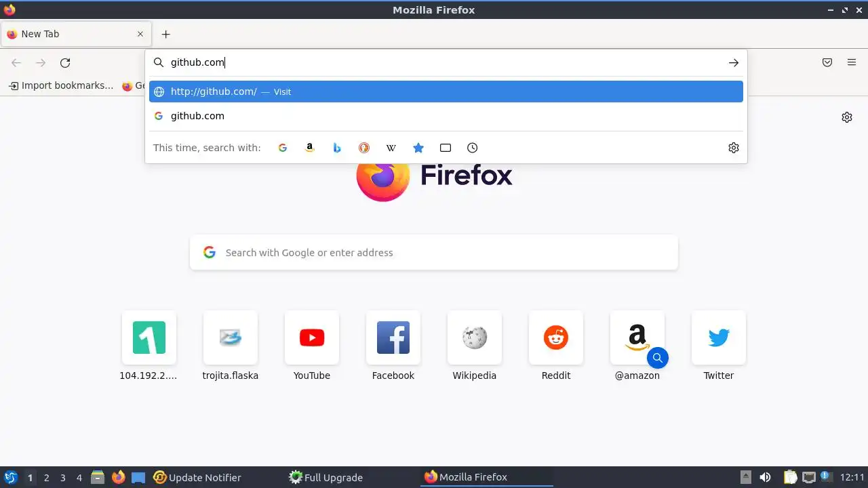This screenshot has width=868, height=488.
Task: Search open tabs using the tab icon
Action: 446,148
